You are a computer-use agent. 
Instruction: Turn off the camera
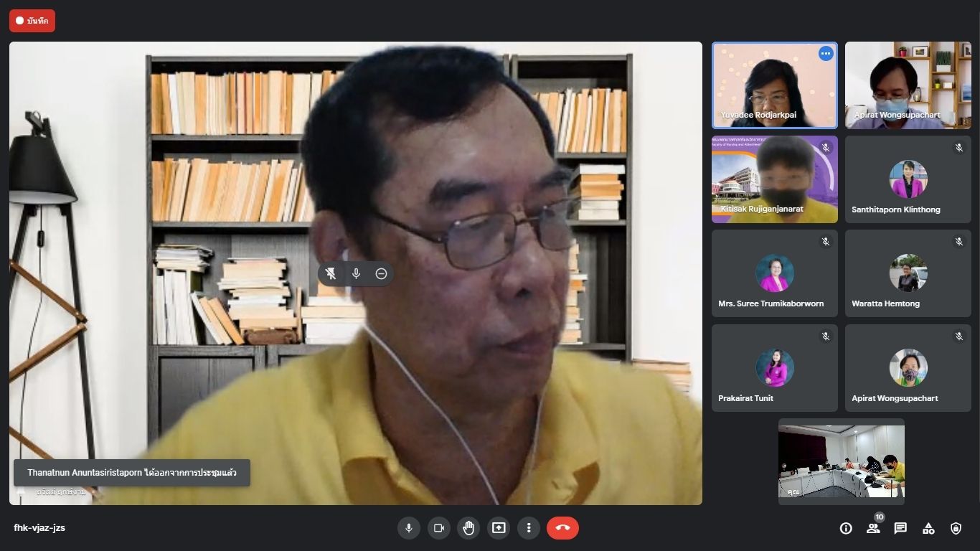(439, 528)
